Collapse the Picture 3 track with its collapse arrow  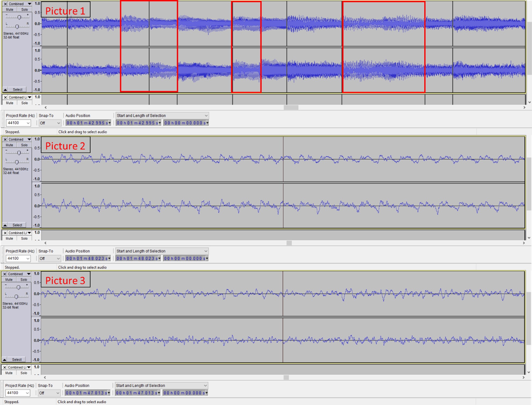tap(4, 359)
